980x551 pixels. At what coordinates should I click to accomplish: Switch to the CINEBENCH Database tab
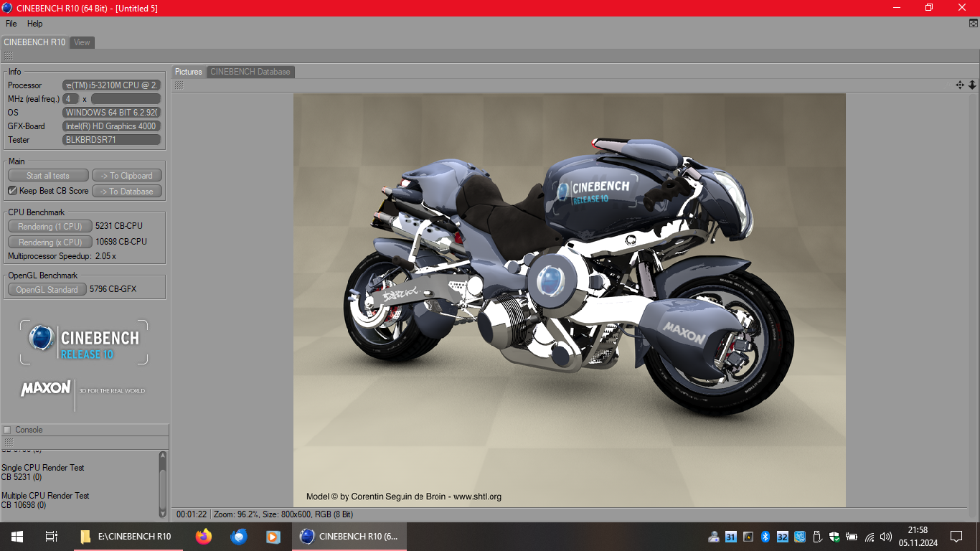pyautogui.click(x=250, y=72)
